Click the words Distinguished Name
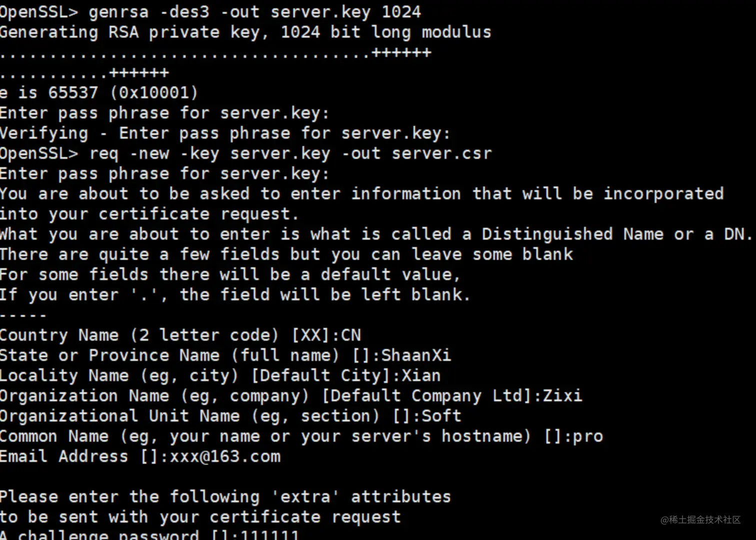Viewport: 756px width, 540px height. 572,234
